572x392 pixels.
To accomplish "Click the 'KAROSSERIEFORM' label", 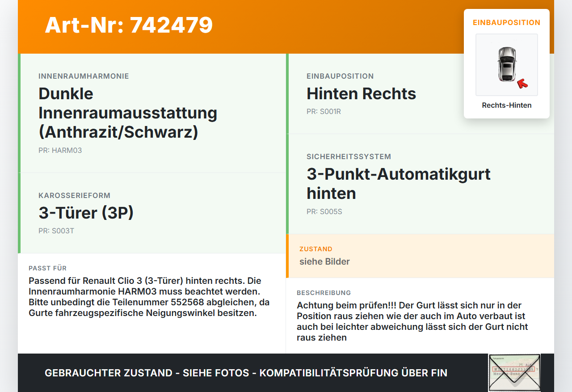I will (74, 195).
